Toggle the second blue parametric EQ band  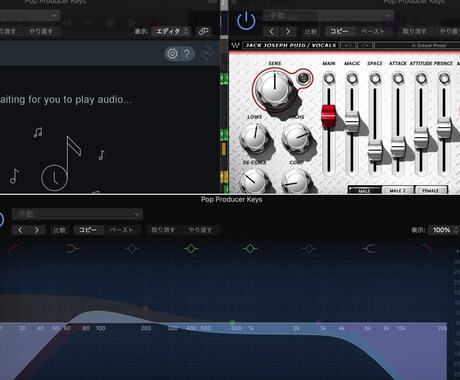pyautogui.click(x=309, y=248)
